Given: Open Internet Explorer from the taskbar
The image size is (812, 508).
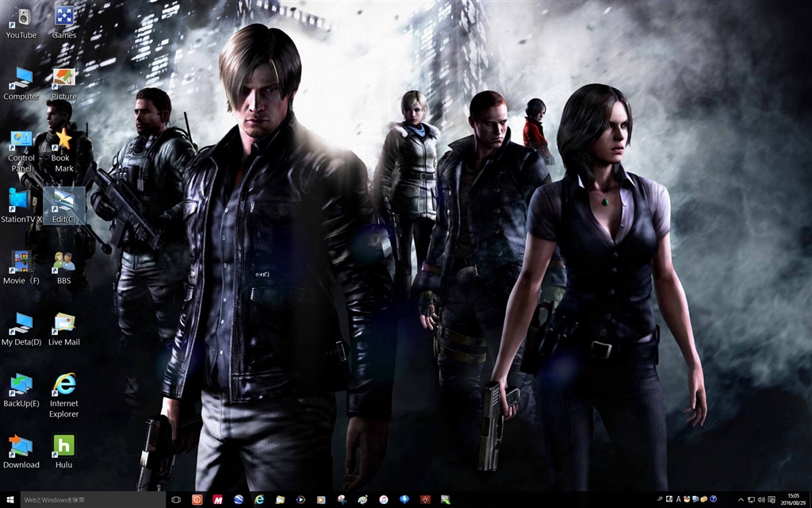Looking at the screenshot, I should point(259,500).
